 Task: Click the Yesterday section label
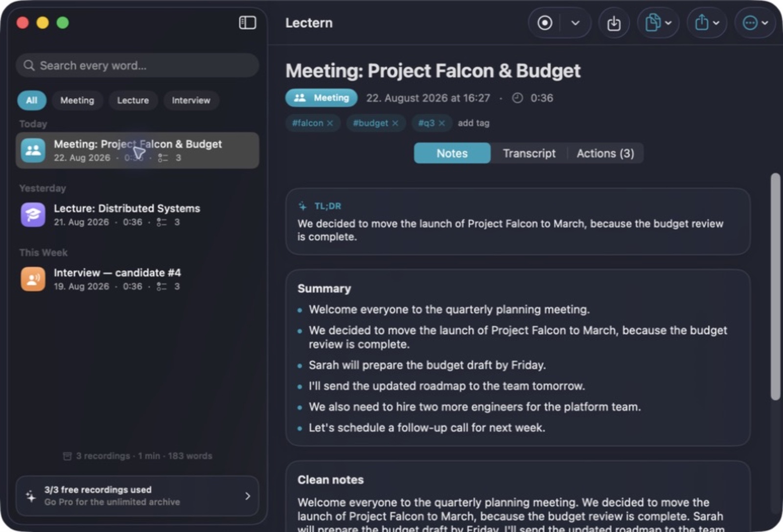click(x=43, y=188)
